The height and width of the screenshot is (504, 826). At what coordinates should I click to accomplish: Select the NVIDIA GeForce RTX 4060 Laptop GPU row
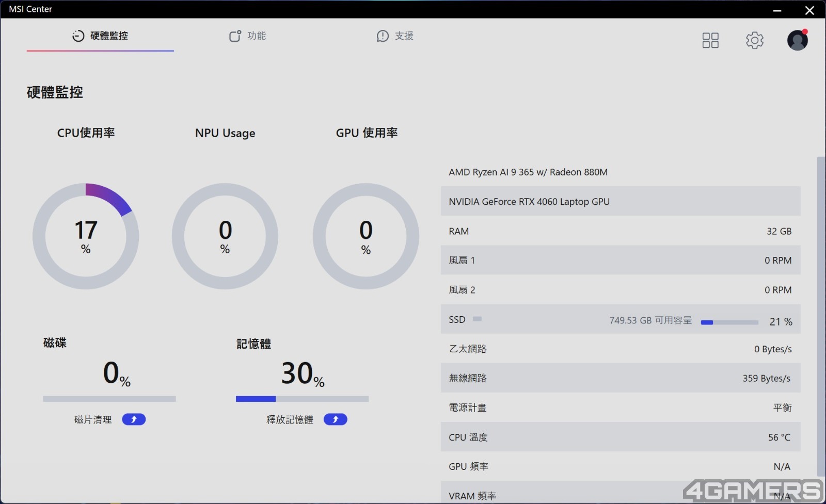[x=621, y=201]
